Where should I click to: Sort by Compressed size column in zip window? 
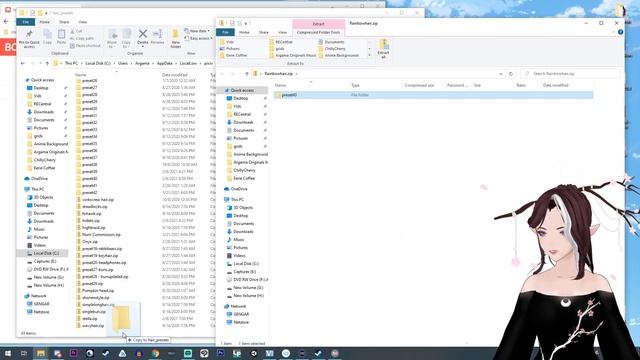[419, 85]
